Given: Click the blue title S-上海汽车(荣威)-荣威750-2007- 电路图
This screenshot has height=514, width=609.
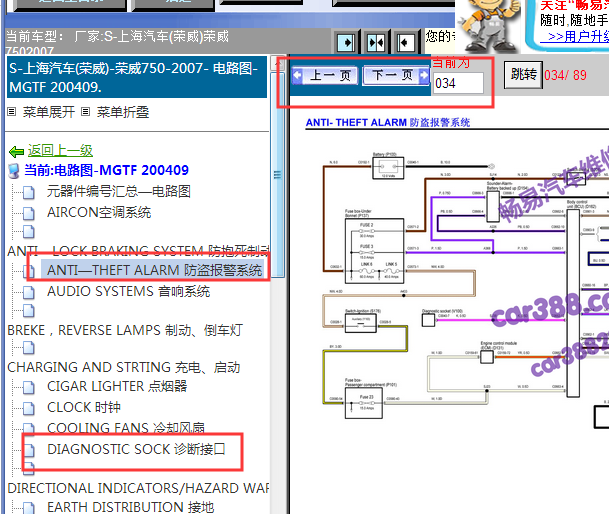Looking at the screenshot, I should pos(136,78).
